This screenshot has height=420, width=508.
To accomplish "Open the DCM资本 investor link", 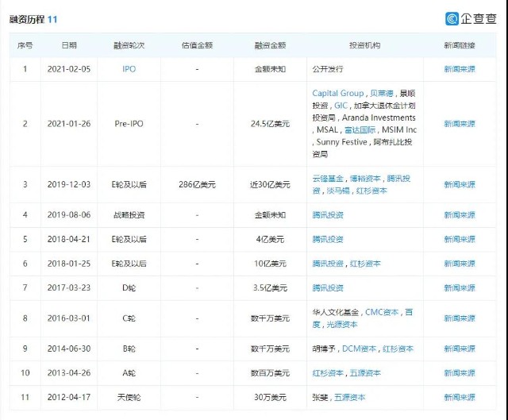I will 360,349.
